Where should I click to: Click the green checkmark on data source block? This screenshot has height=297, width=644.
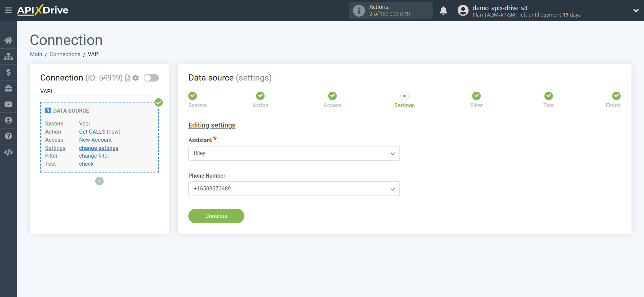[x=159, y=102]
